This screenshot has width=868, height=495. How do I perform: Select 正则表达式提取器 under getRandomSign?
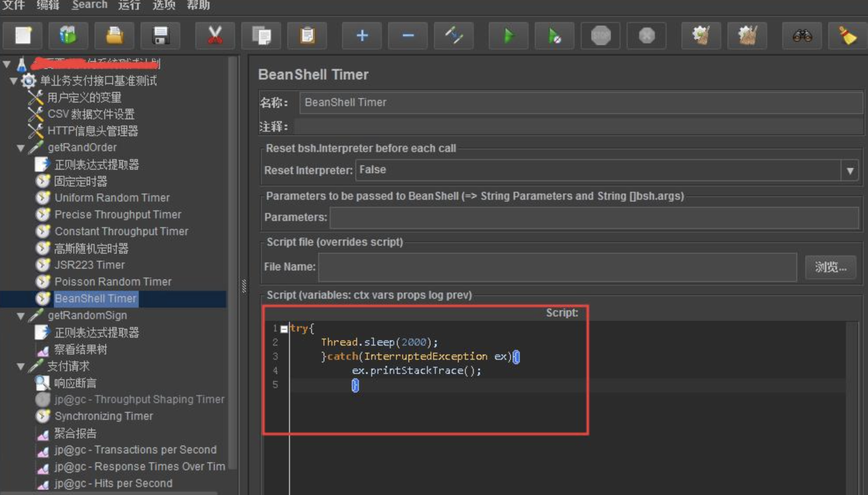pyautogui.click(x=97, y=333)
